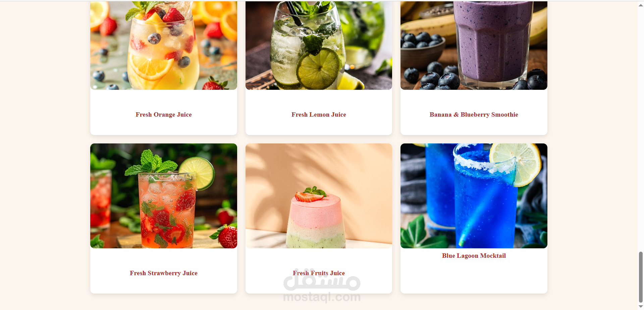Screen dimensions: 644x310
Task: Click the Fresh Fruits Juice image
Action: coord(319,196)
